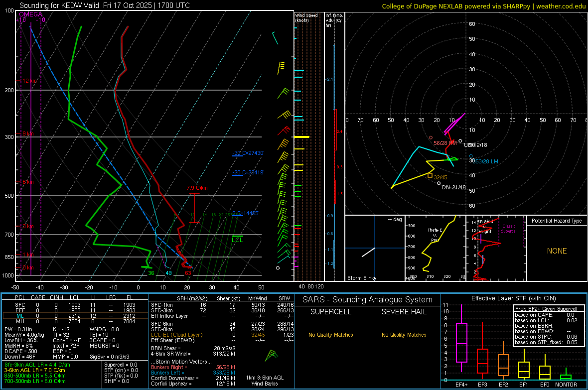Click the 1km & 6km AGL wind barbs glyph
588x390 pixels.
pos(271,355)
